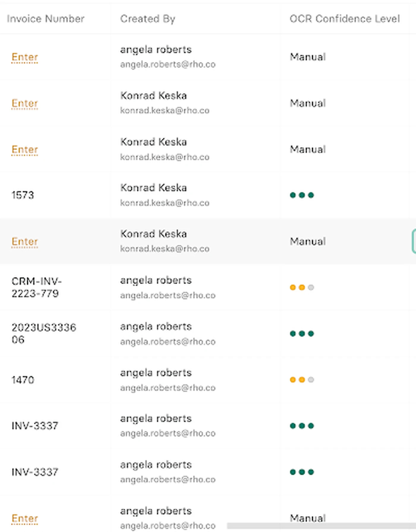Click the Enter link in the highlighted Konrad Keska row

tap(25, 242)
